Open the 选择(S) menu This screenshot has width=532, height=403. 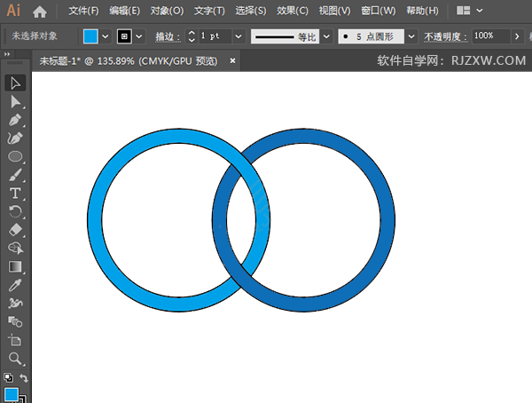251,11
